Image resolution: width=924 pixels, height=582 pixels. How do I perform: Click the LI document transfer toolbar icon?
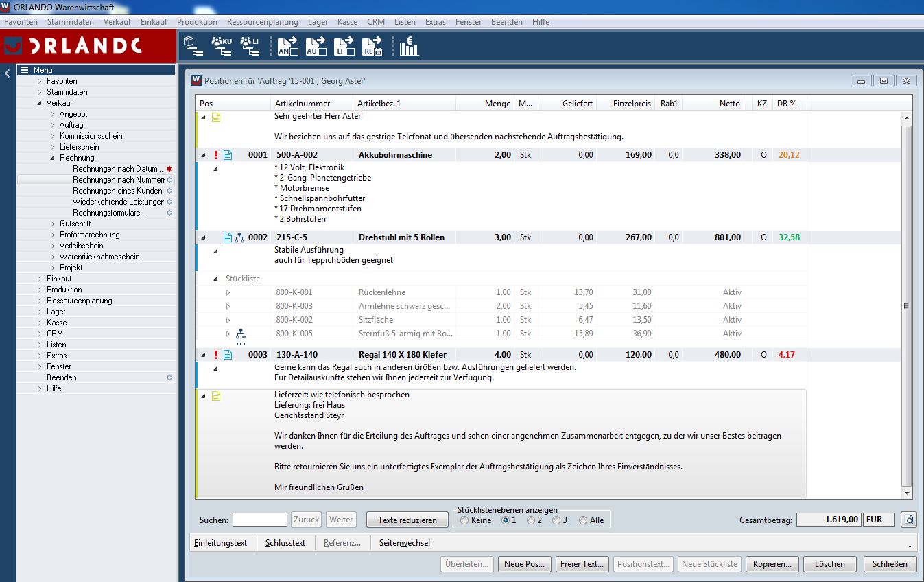click(x=344, y=46)
